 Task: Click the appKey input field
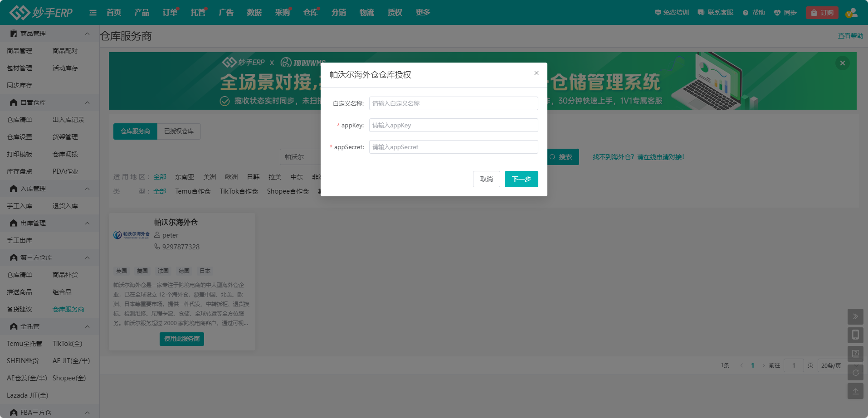pyautogui.click(x=453, y=125)
